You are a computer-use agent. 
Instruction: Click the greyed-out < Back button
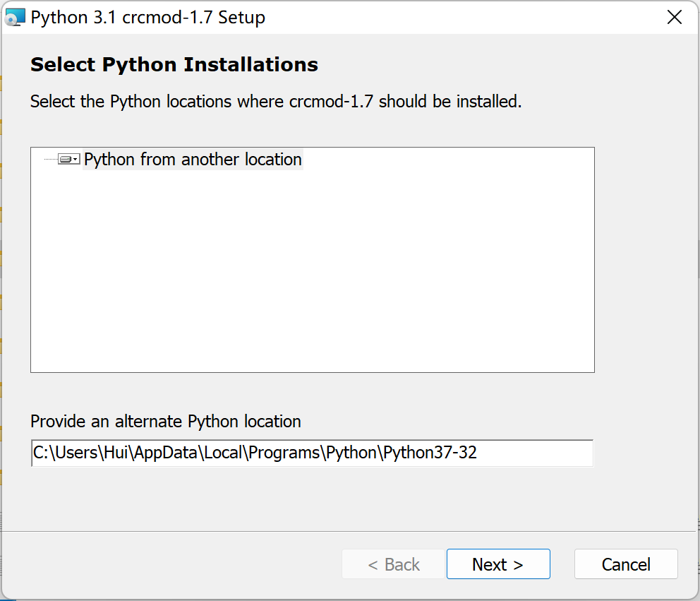(394, 564)
